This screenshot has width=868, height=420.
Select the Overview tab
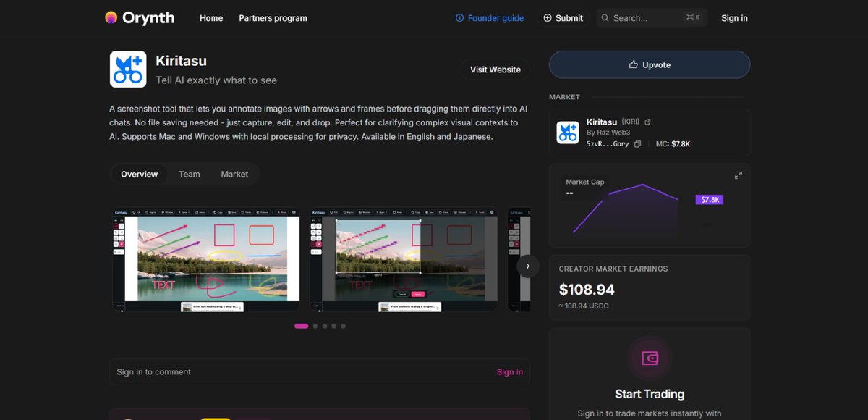tap(140, 175)
